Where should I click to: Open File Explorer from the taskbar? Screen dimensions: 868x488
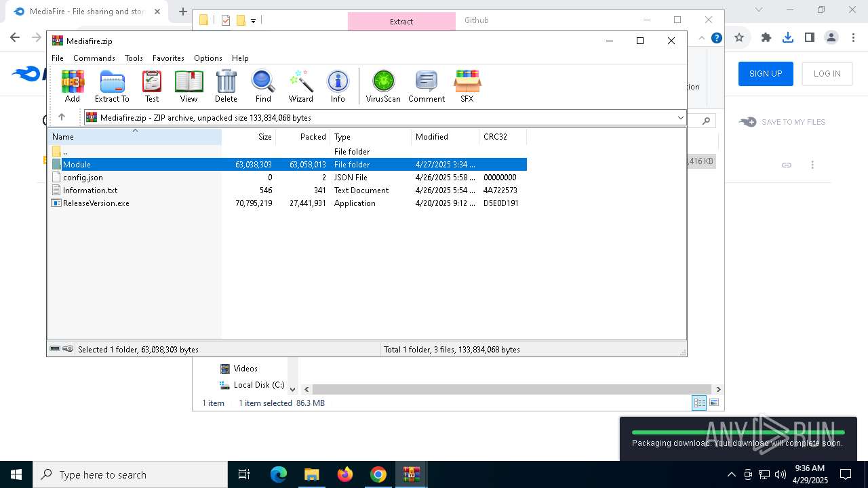click(x=311, y=474)
